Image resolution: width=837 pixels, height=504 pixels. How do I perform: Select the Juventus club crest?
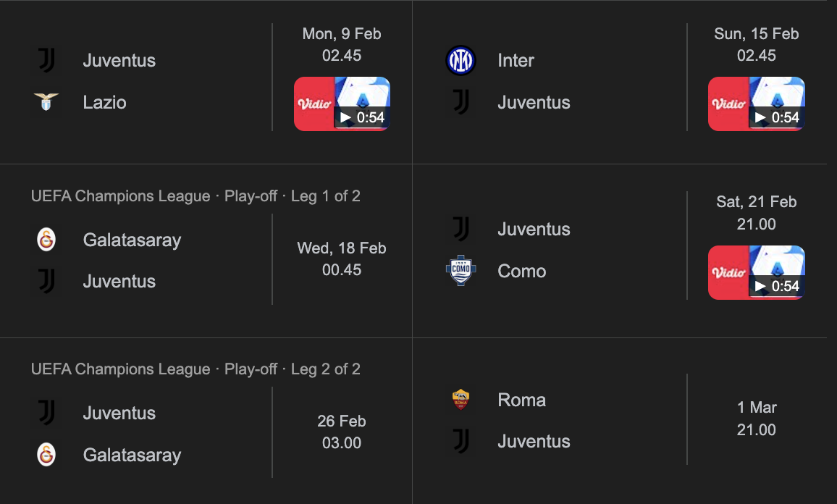[x=46, y=60]
